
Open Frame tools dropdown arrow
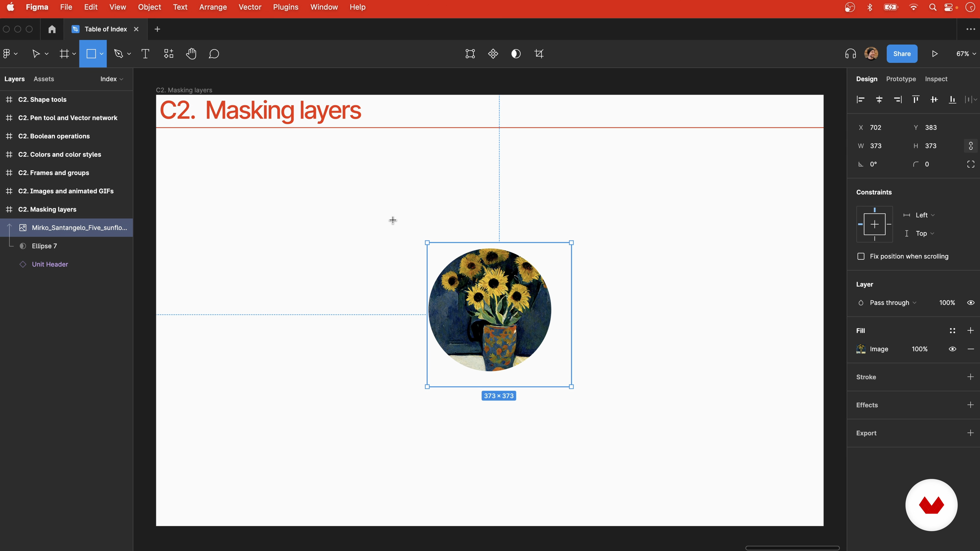pos(74,54)
